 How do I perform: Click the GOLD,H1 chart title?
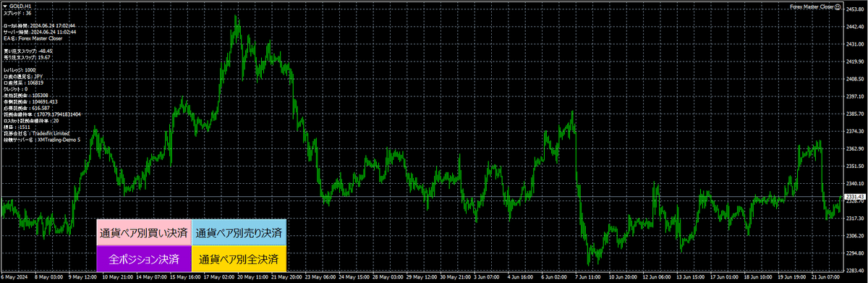pyautogui.click(x=20, y=7)
